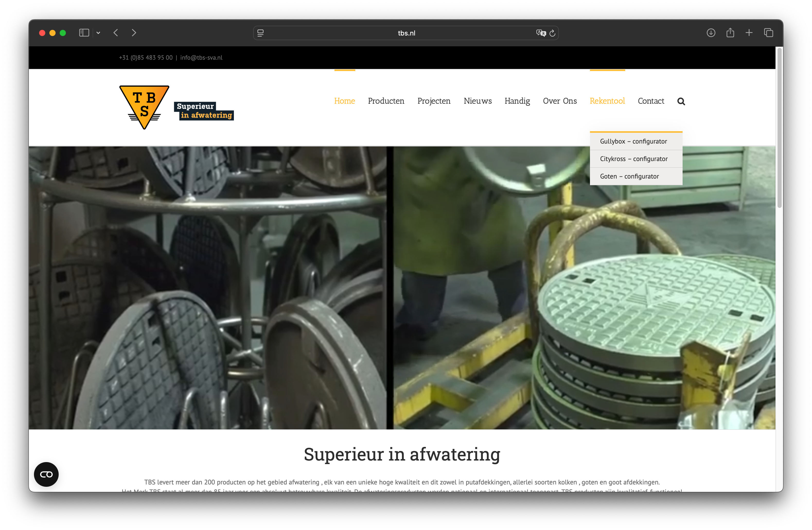The image size is (812, 530).
Task: Expand the sidebar options chevron
Action: point(99,33)
